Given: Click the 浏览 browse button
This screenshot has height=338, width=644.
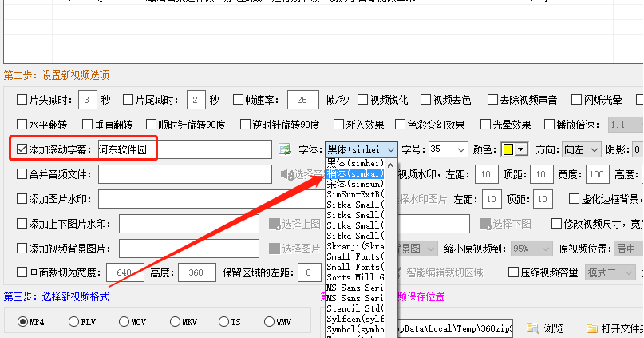Looking at the screenshot, I should [x=545, y=328].
